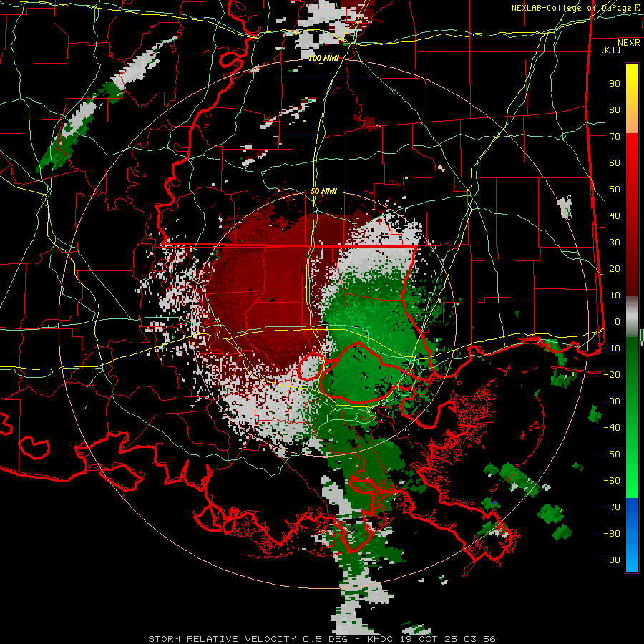The height and width of the screenshot is (644, 644).
Task: Click the -20 value on the velocity scale
Action: (x=612, y=374)
